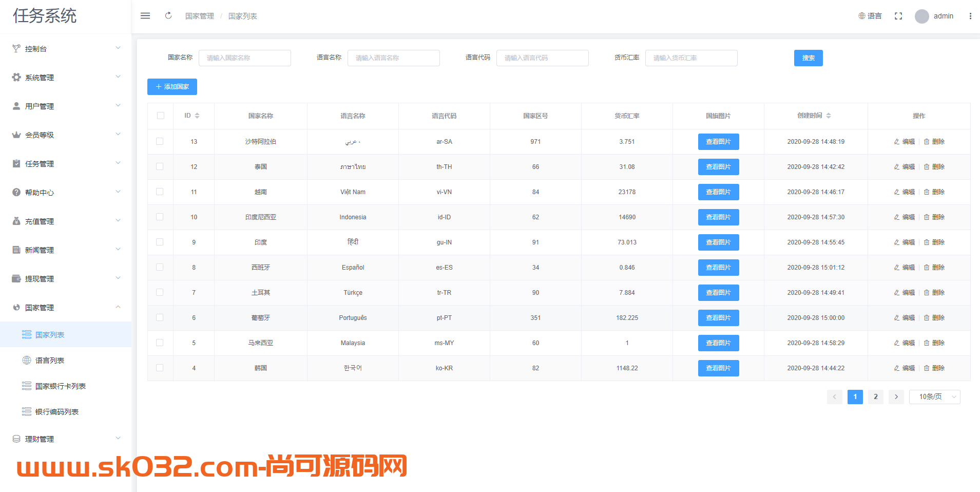Toggle fullscreen mode icon
This screenshot has width=980, height=492.
coord(898,16)
